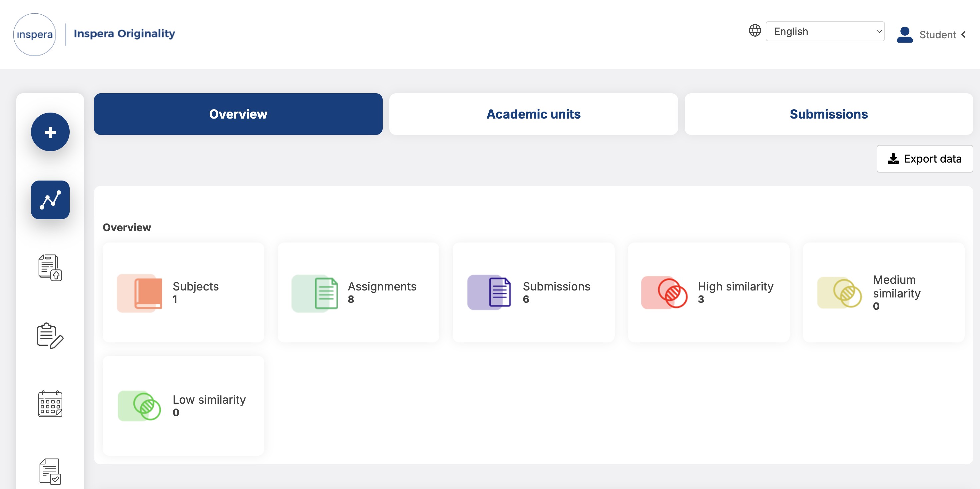
Task: Switch to the Submissions tab
Action: tap(829, 114)
